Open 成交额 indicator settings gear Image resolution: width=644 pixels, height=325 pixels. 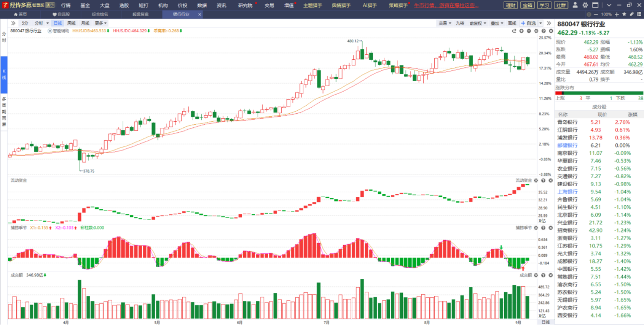[536, 275]
